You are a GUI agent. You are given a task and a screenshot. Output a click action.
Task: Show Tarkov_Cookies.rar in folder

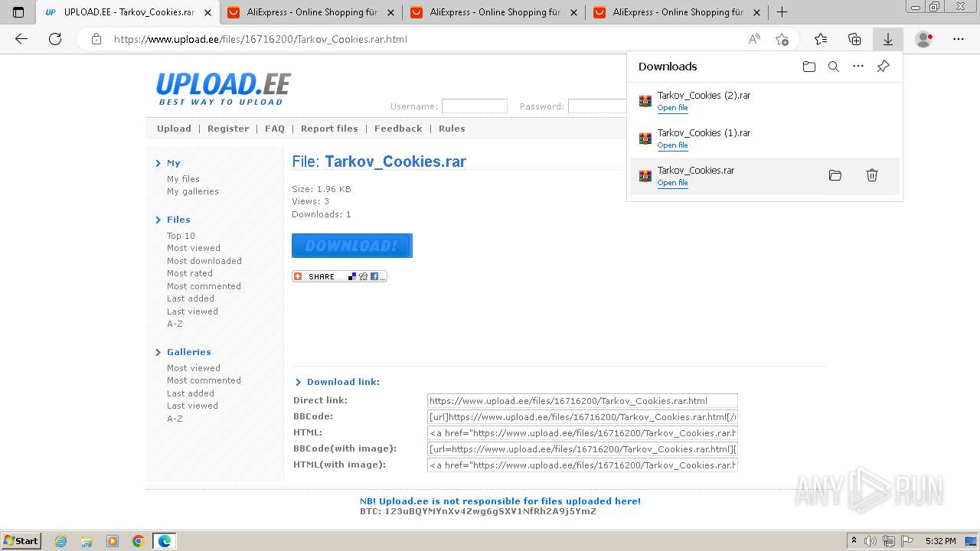(835, 175)
